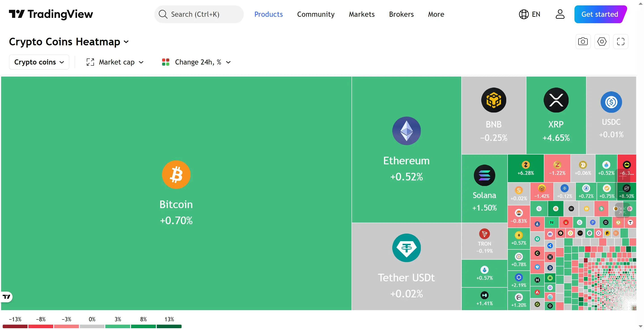Click the coin icon in the −1.22% tile

(x=557, y=165)
